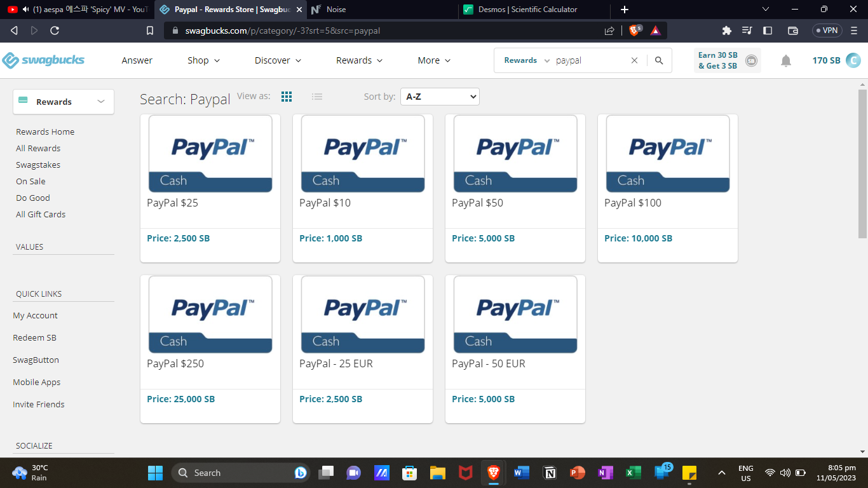Switch to grid view
Screen dimensions: 868x488
coord(287,97)
